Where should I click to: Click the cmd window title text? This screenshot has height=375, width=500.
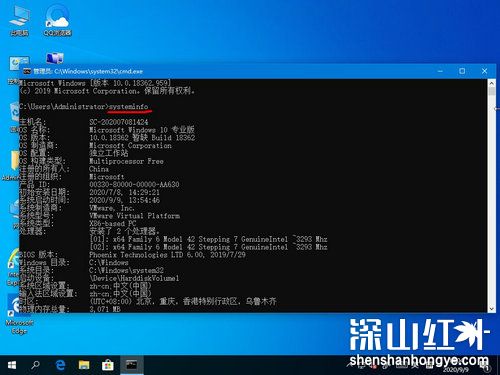click(88, 71)
